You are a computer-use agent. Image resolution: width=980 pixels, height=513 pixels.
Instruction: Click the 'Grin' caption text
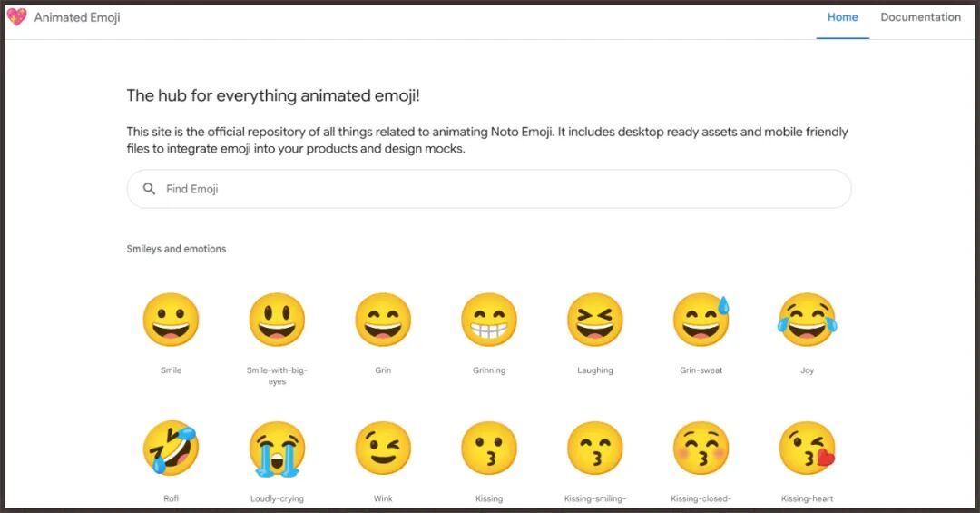pos(383,370)
